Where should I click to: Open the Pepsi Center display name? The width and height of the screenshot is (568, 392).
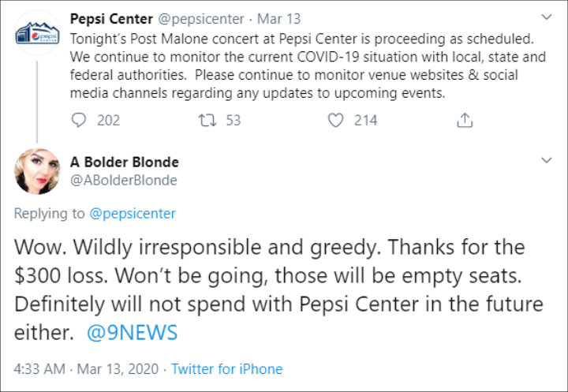[x=111, y=19]
